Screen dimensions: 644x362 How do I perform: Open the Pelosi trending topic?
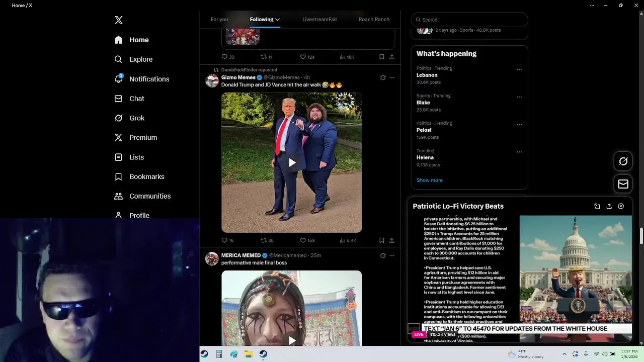(x=424, y=130)
